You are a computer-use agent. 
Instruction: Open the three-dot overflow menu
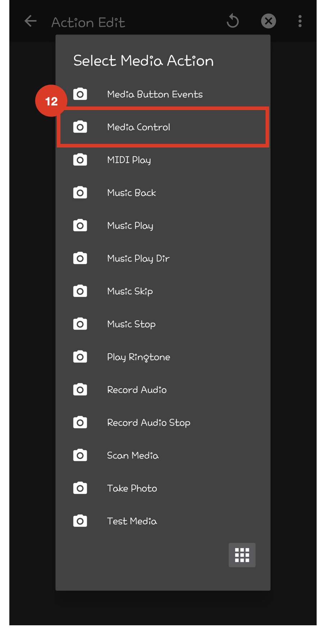300,21
